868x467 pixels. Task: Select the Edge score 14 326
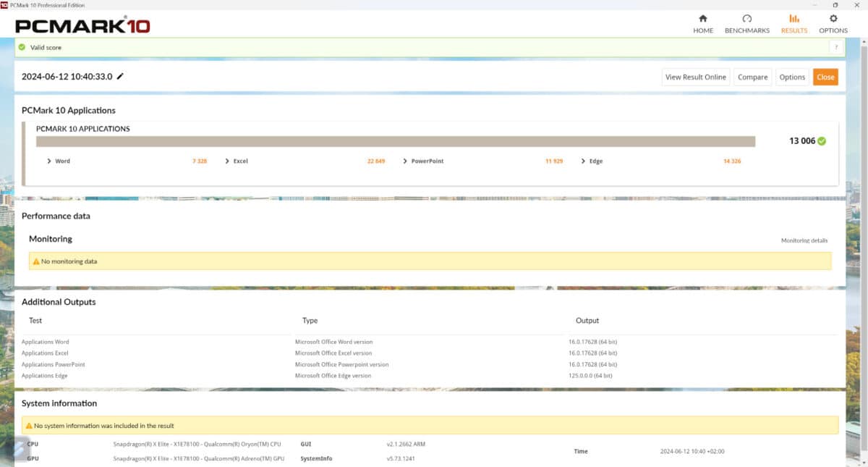click(732, 161)
